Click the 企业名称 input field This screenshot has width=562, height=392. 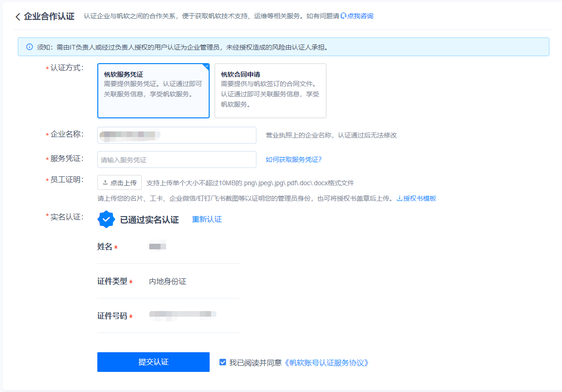pos(177,135)
